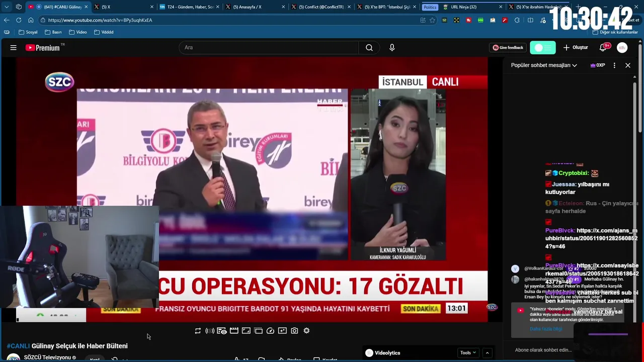Close the live chat panel
Viewport: 644px width, 362px height.
(628, 65)
